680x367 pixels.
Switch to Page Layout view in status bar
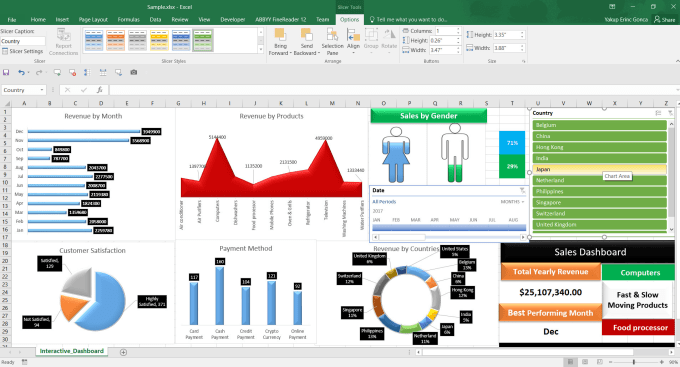(x=585, y=362)
